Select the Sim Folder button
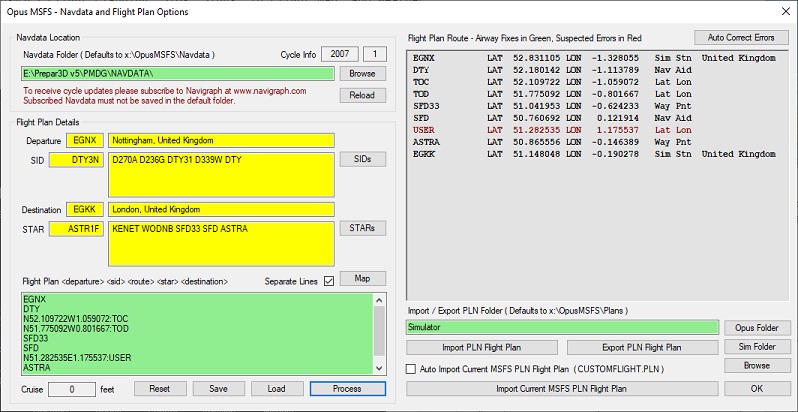 (x=757, y=347)
